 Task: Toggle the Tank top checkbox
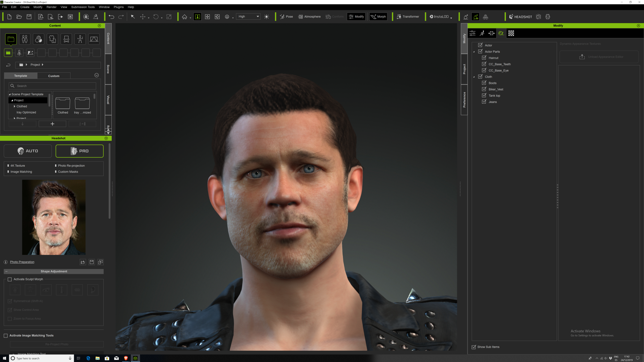point(484,95)
